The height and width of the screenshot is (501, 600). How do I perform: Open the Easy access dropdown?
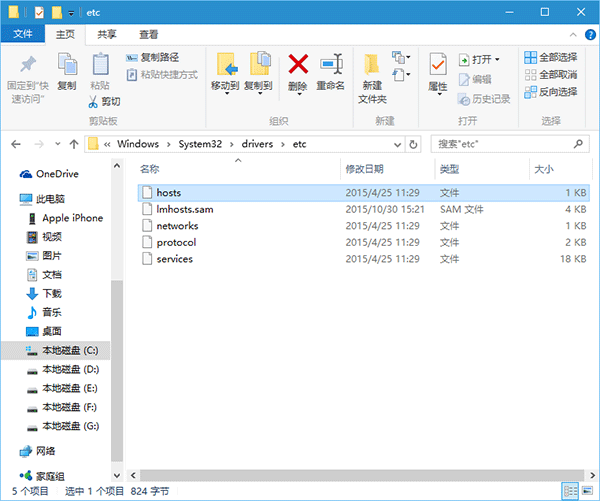point(401,74)
